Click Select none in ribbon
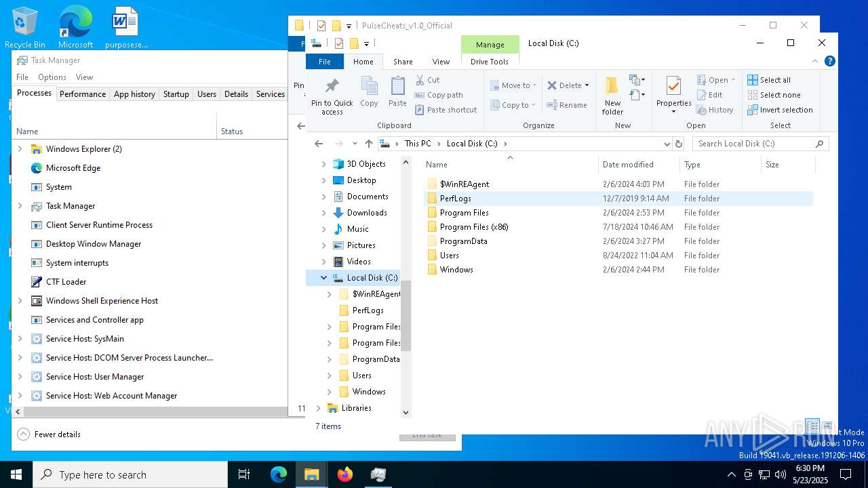The width and height of the screenshot is (868, 488). coord(774,95)
